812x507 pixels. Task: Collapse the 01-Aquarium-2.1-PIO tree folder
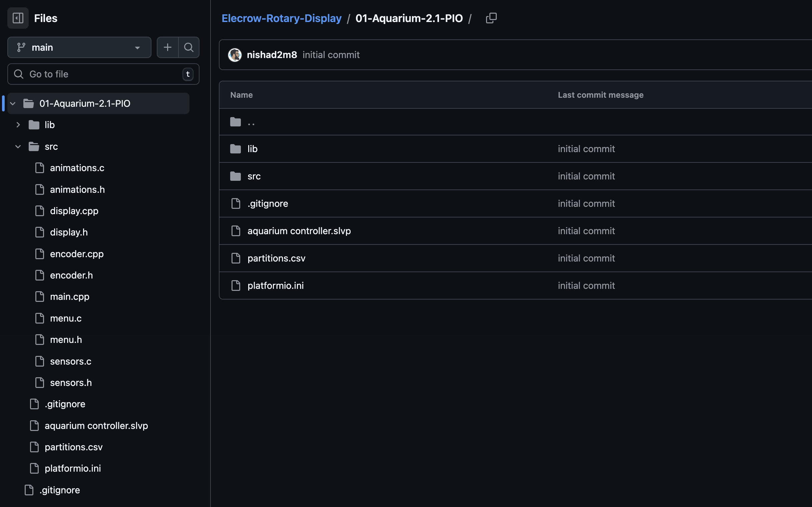point(13,104)
